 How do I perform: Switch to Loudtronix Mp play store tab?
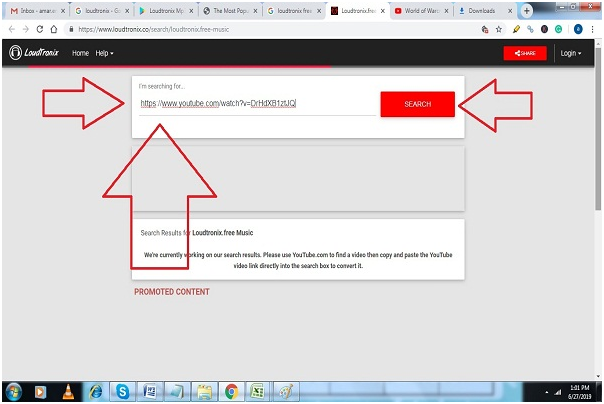pyautogui.click(x=166, y=11)
